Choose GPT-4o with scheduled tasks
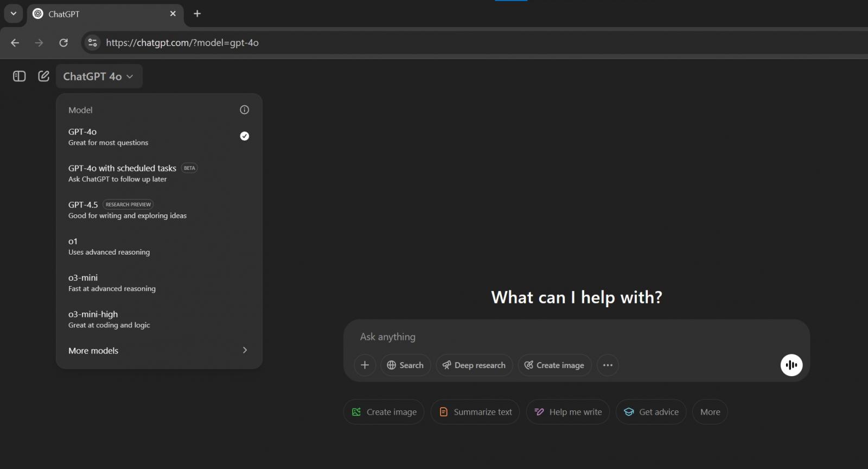 pos(159,173)
